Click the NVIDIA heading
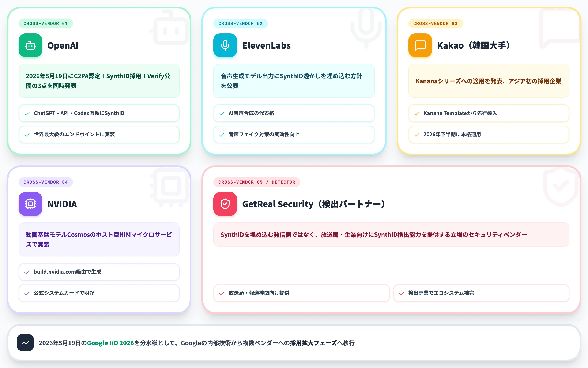Image resolution: width=588 pixels, height=368 pixels. coord(62,204)
